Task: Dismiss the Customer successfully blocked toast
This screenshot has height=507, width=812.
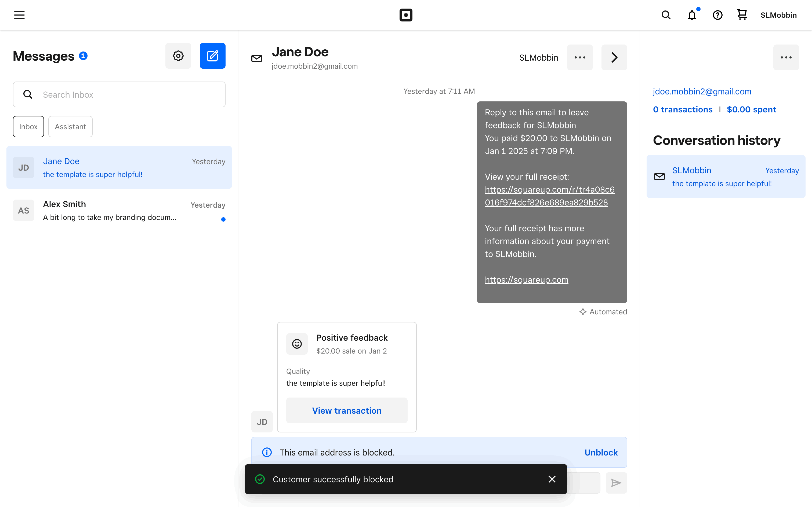Action: [552, 479]
